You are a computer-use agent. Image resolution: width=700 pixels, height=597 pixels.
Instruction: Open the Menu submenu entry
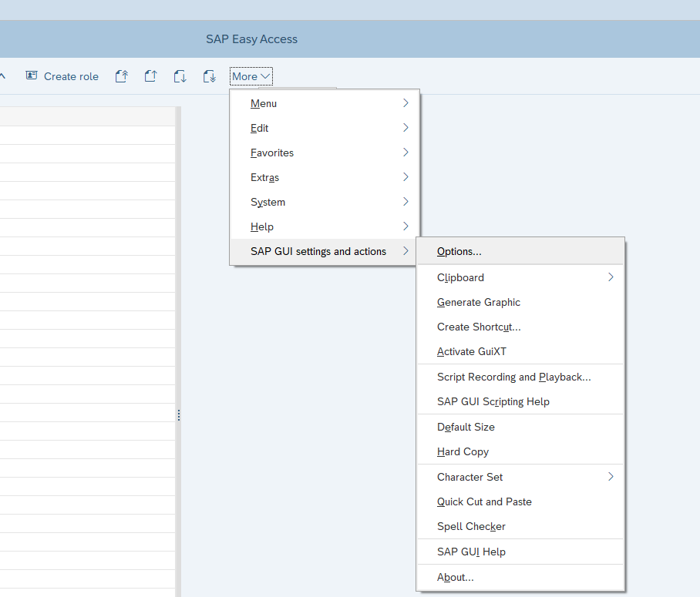[x=325, y=103]
